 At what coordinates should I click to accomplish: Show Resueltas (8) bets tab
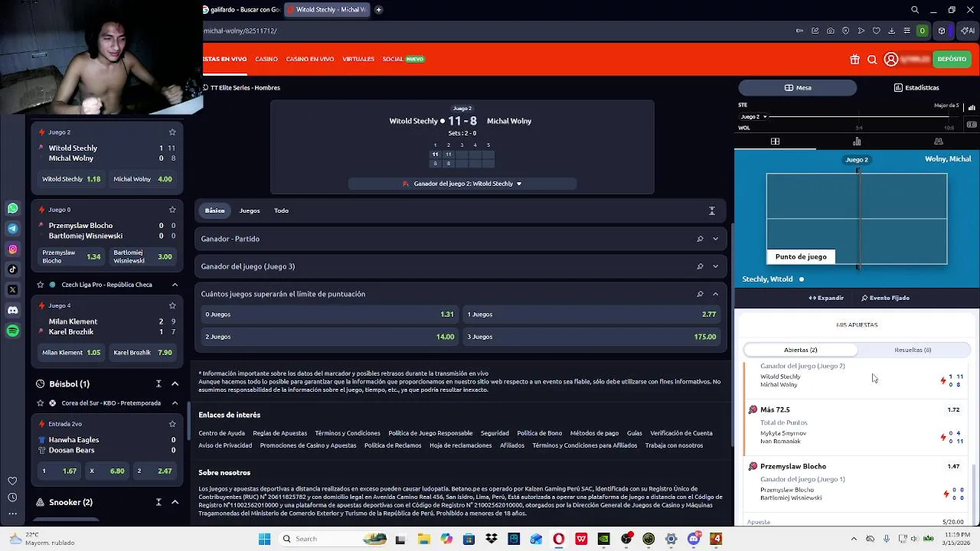[913, 350]
